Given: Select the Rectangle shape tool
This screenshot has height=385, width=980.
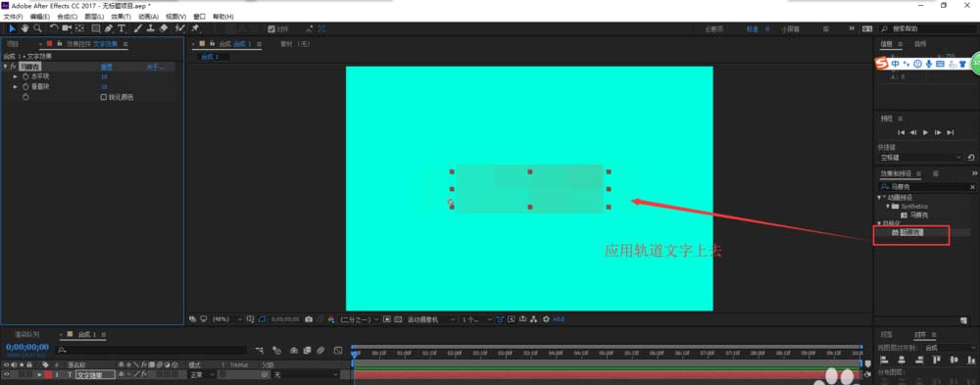Looking at the screenshot, I should tap(96, 28).
